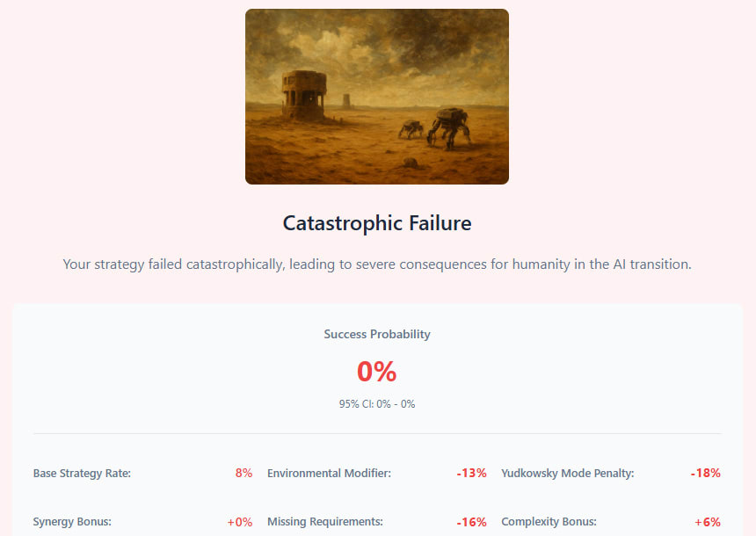
Task: Click the -18% penalty value
Action: (705, 474)
